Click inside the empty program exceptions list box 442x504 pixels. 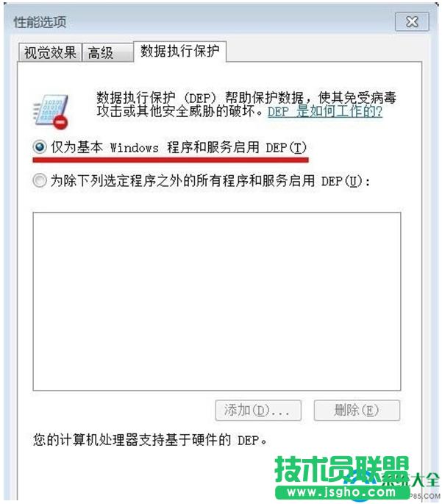[217, 301]
